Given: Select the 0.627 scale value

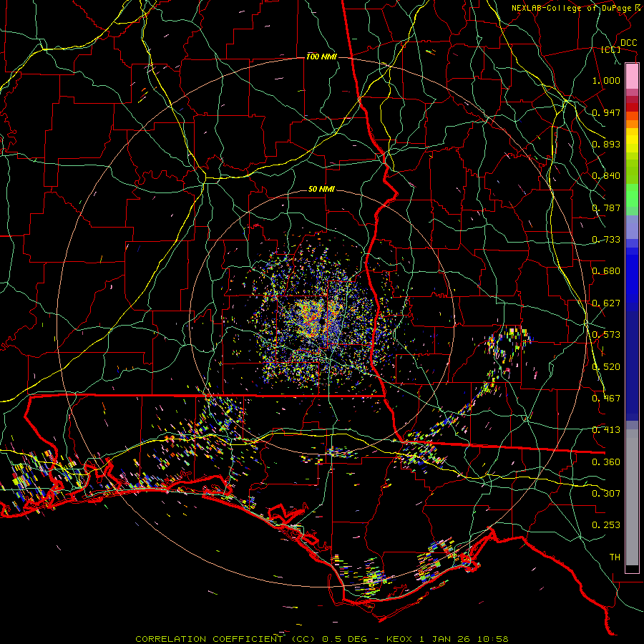Looking at the screenshot, I should coord(606,303).
